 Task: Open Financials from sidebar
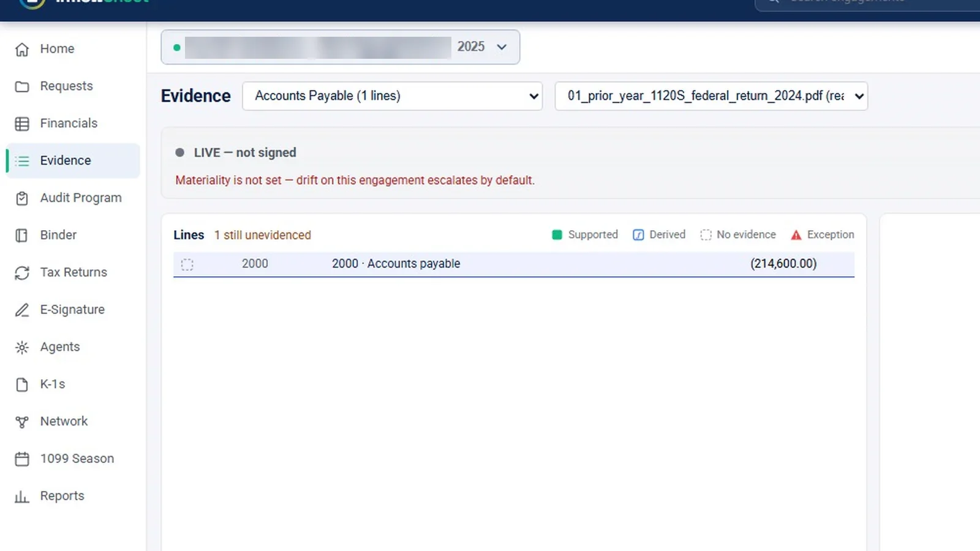click(x=73, y=124)
